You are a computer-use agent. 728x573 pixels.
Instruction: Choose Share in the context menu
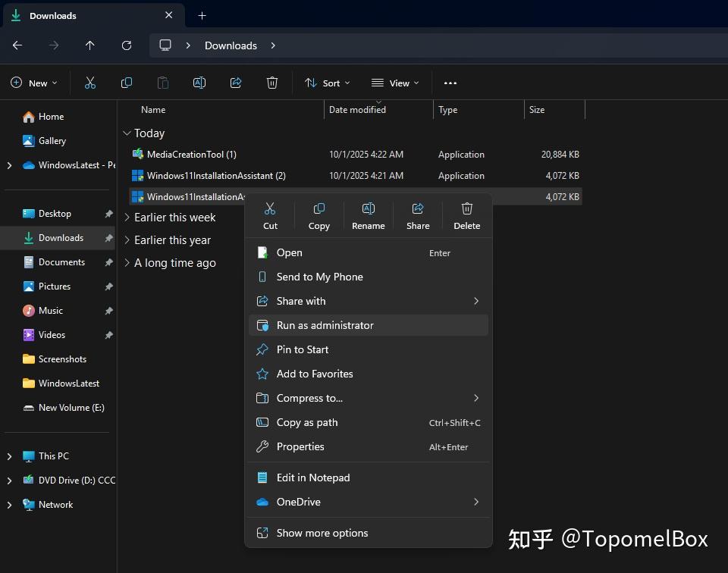tap(418, 216)
